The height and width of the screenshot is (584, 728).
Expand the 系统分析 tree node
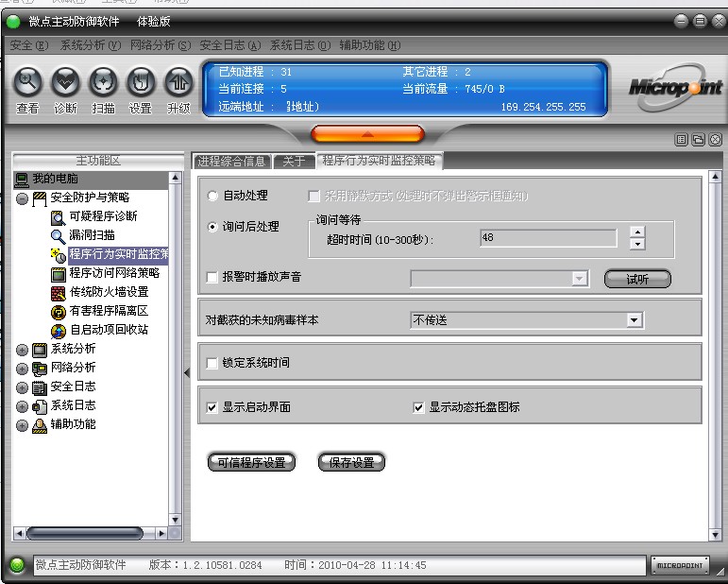point(22,350)
